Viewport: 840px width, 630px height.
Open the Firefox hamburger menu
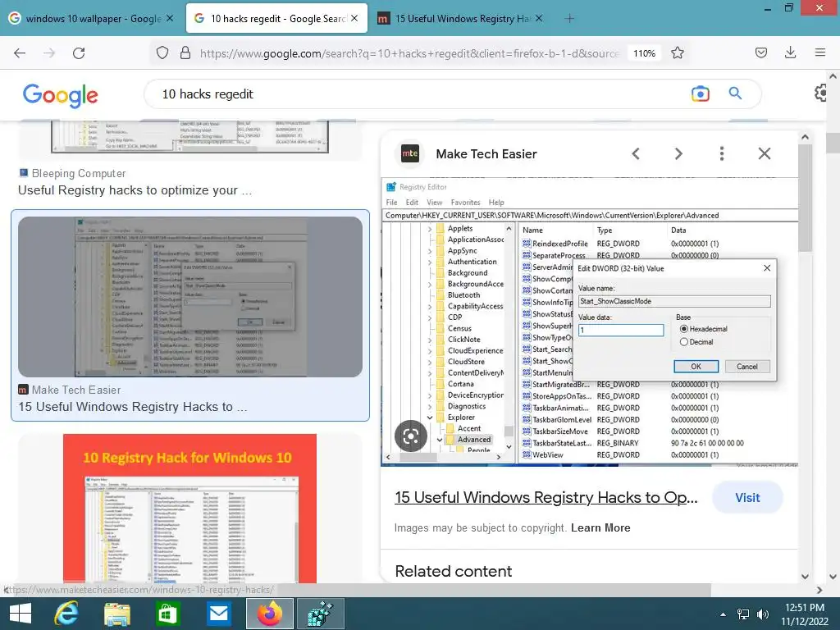(x=819, y=52)
